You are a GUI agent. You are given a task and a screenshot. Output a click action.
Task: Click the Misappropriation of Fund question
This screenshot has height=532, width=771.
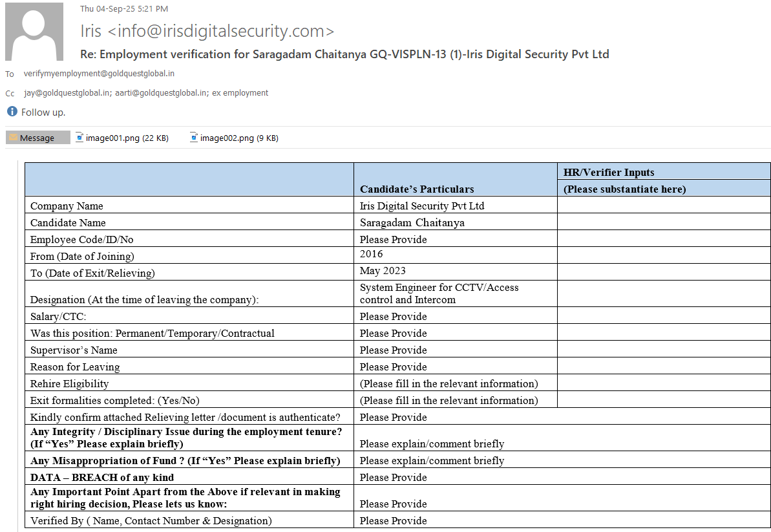point(185,461)
